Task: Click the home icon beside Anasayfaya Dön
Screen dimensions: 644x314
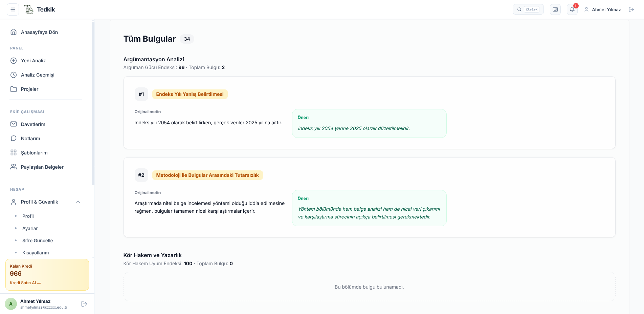Action: click(14, 32)
